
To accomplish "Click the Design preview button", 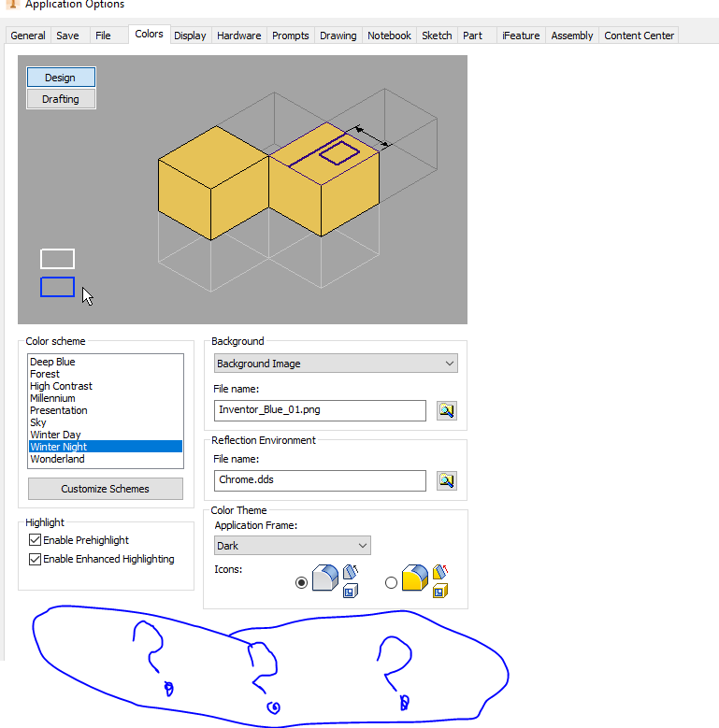I will (61, 77).
